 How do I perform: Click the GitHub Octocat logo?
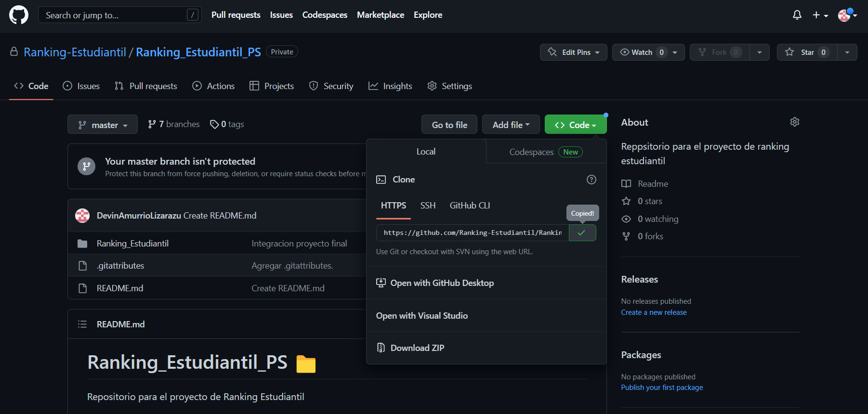click(x=19, y=15)
